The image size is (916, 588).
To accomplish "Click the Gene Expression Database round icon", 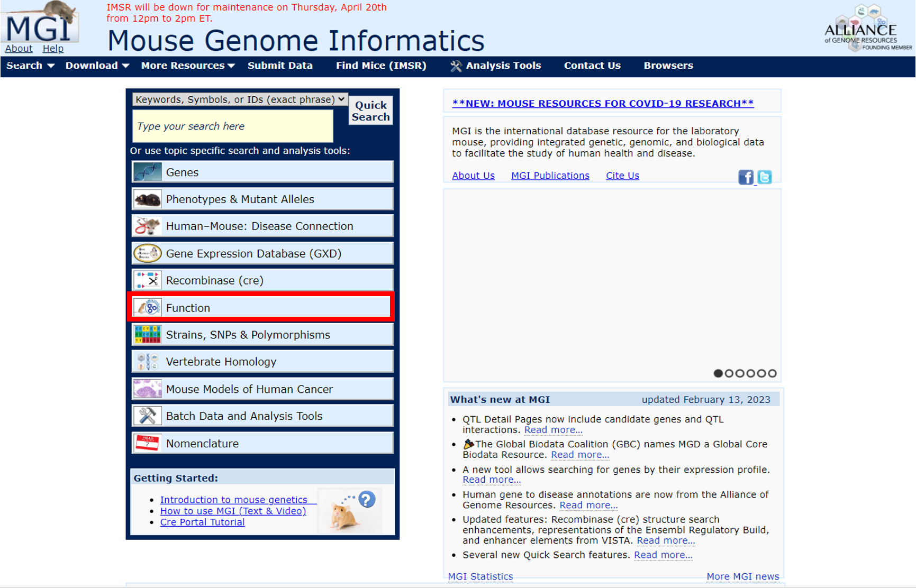I will [147, 253].
